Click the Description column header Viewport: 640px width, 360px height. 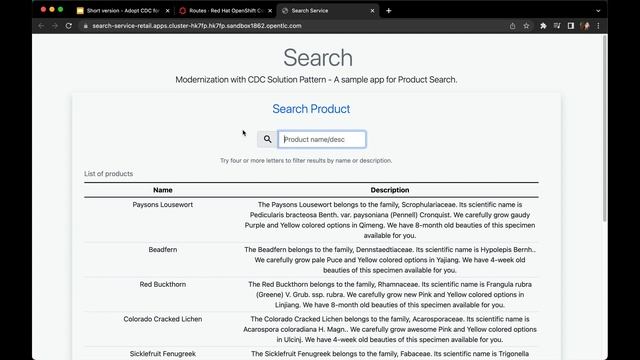[390, 190]
